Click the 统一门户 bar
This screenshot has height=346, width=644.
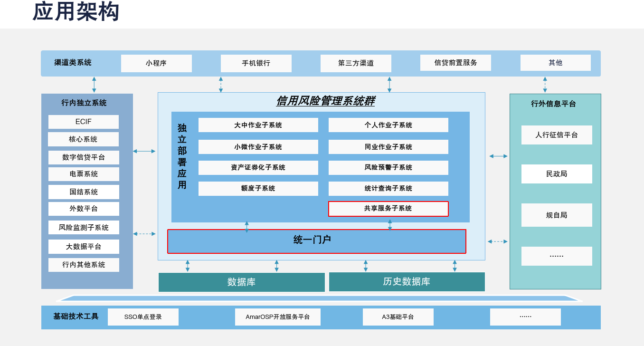(x=317, y=241)
